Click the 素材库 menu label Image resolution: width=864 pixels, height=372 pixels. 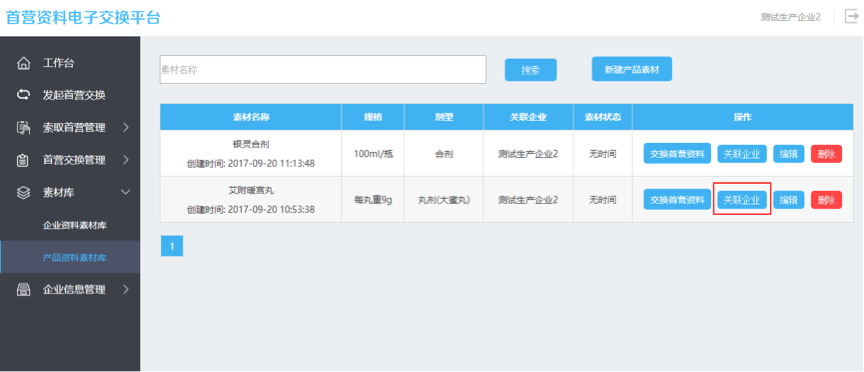(59, 193)
